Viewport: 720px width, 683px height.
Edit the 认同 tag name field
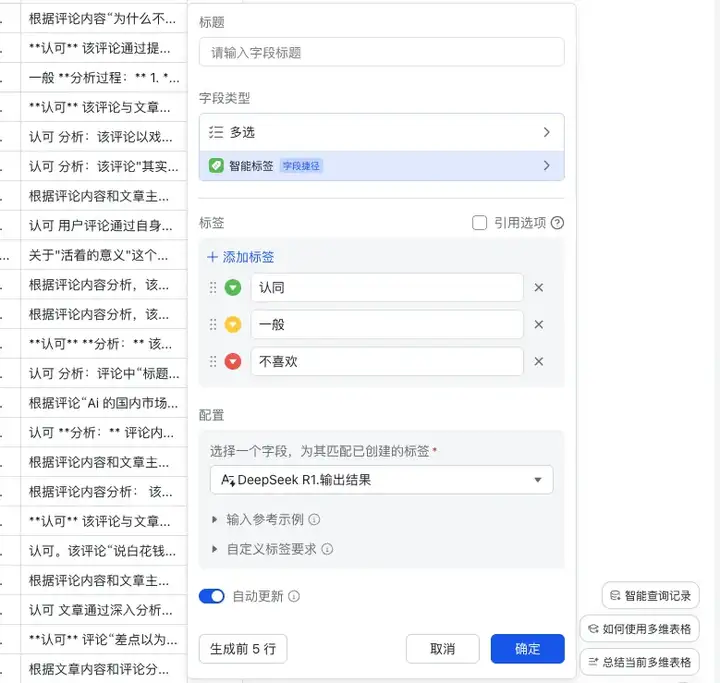click(387, 288)
